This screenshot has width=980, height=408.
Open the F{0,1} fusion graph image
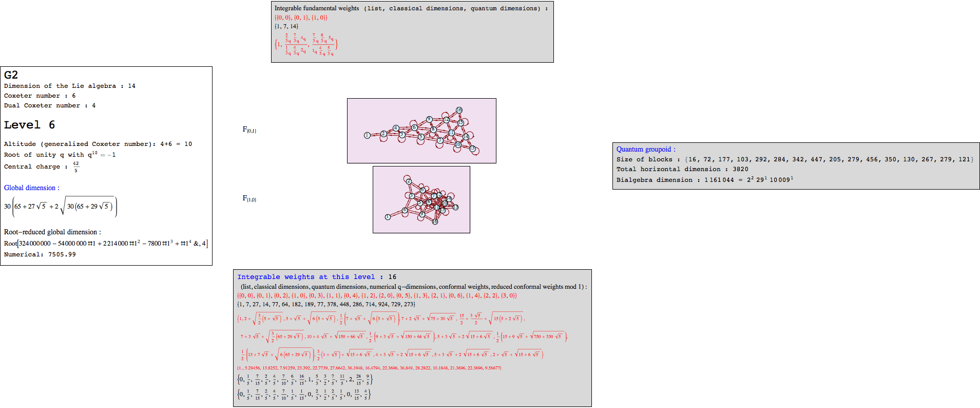[x=421, y=131]
